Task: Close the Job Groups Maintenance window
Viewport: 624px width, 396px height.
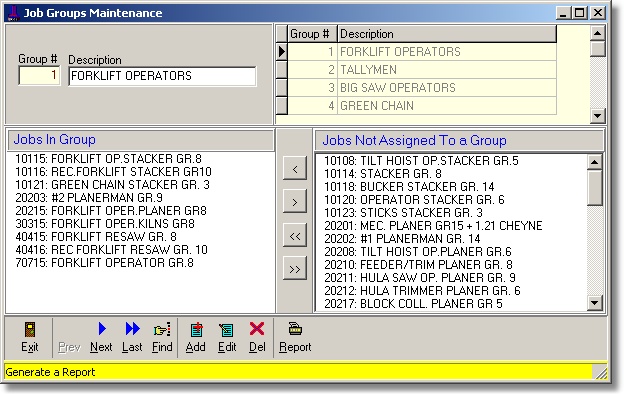Action: coord(598,13)
